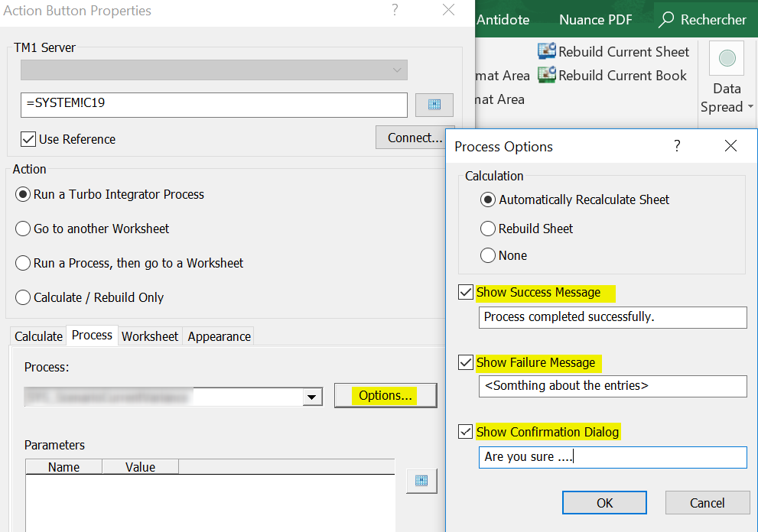758x532 pixels.
Task: Click the Rebuild Current Sheet icon
Action: tap(547, 51)
